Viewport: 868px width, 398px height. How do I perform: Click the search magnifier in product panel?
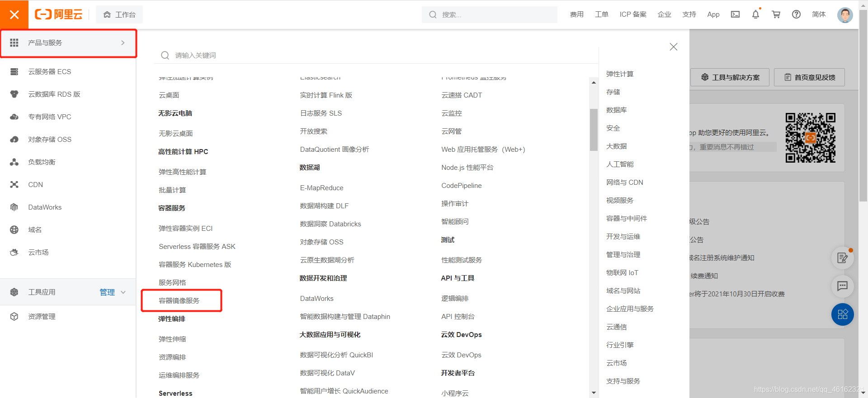[165, 56]
